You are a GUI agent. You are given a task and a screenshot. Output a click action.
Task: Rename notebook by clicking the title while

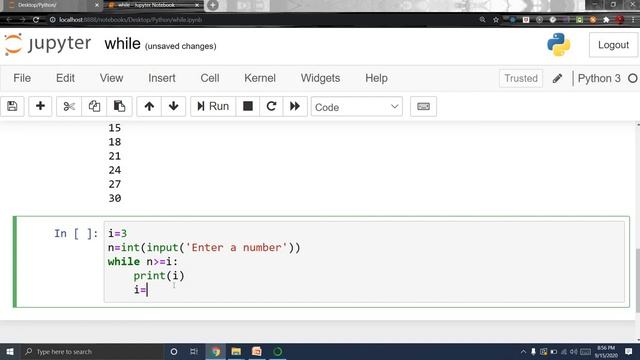(x=122, y=44)
